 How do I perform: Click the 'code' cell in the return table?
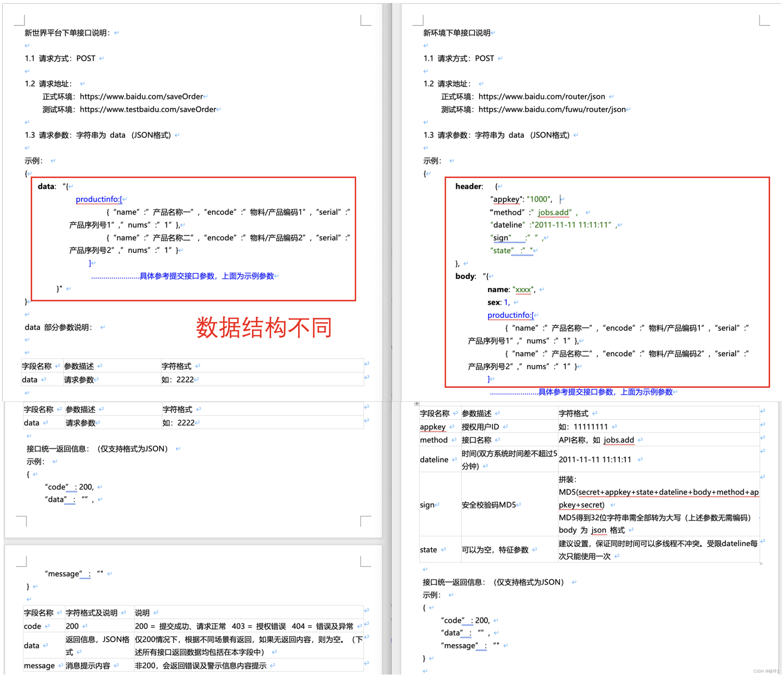(x=44, y=626)
